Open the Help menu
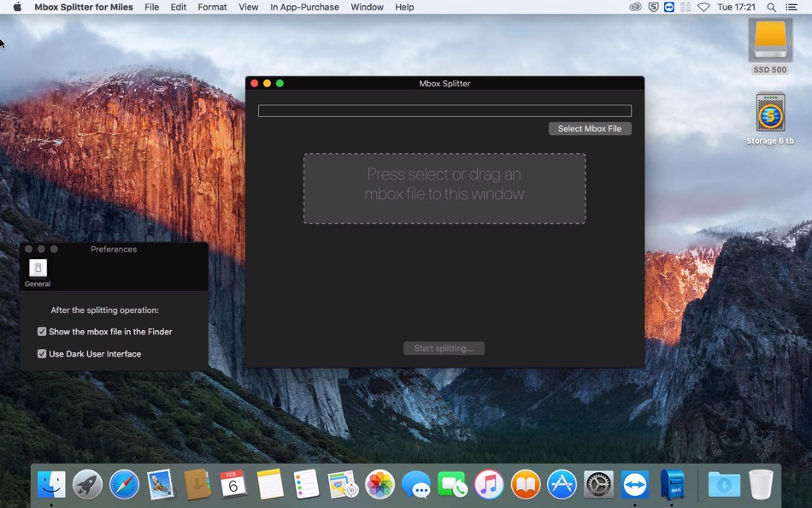Image resolution: width=812 pixels, height=508 pixels. (x=404, y=7)
